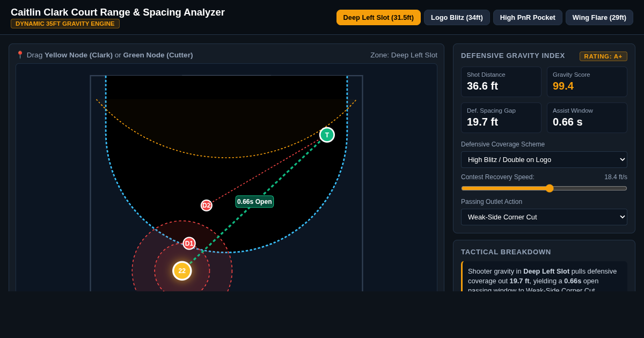Select the Deep Left Slot (31.5ft) preset
This screenshot has width=644, height=338.
pos(378,17)
